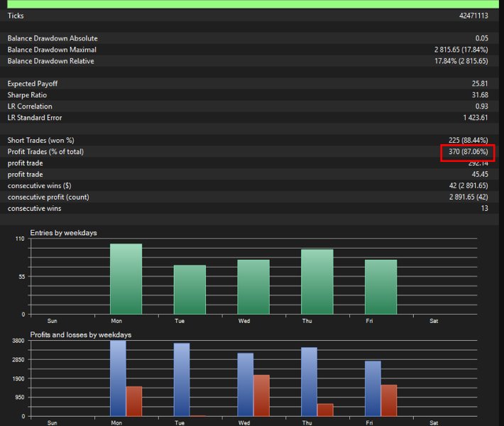The width and height of the screenshot is (504, 426).
Task: Select the Ticks label
Action: [x=16, y=16]
